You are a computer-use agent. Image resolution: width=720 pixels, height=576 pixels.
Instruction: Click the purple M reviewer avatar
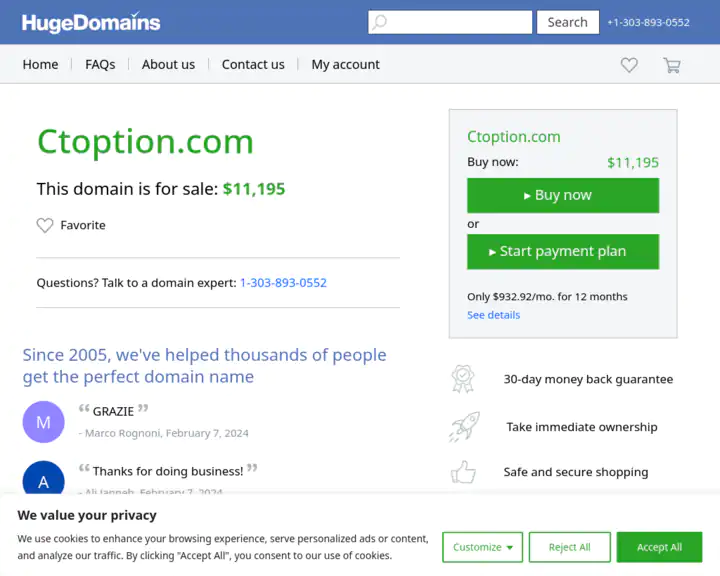[43, 422]
